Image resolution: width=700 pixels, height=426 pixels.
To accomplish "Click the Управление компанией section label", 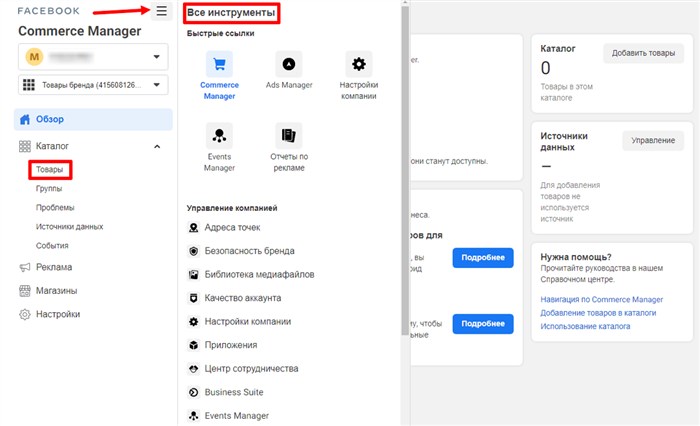I will pyautogui.click(x=232, y=208).
